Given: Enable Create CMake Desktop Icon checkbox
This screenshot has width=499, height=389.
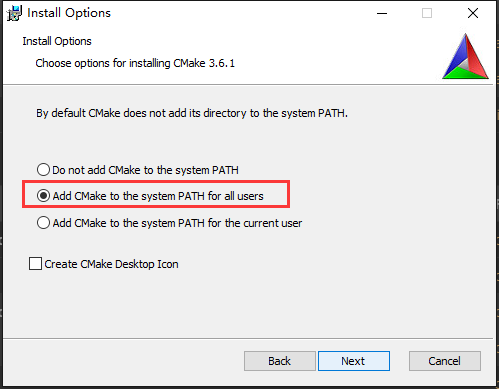Looking at the screenshot, I should click(x=35, y=264).
